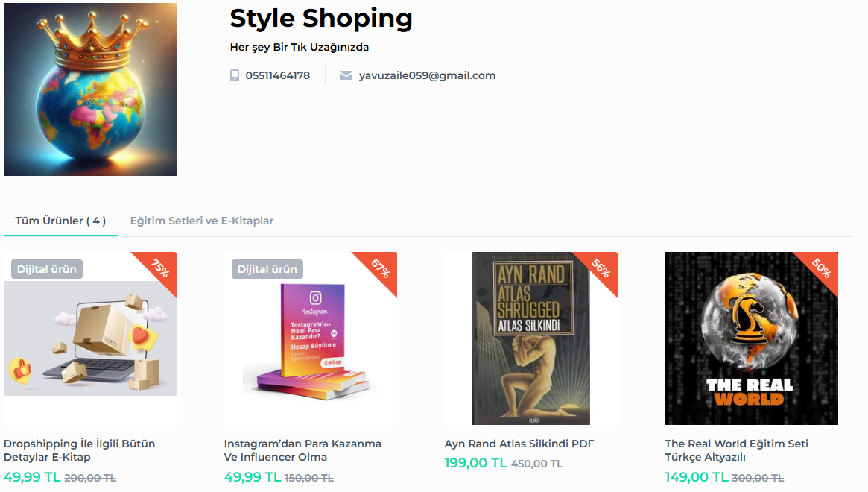Screen dimensions: 868x492
Task: Click the yavuzaile059@gmail.com email address
Action: tap(427, 75)
